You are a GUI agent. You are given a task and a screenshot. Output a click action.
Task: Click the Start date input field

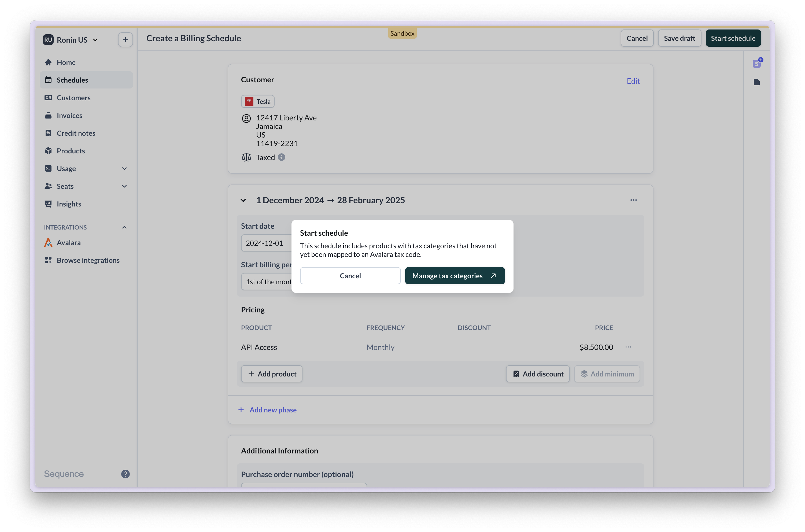click(x=266, y=243)
